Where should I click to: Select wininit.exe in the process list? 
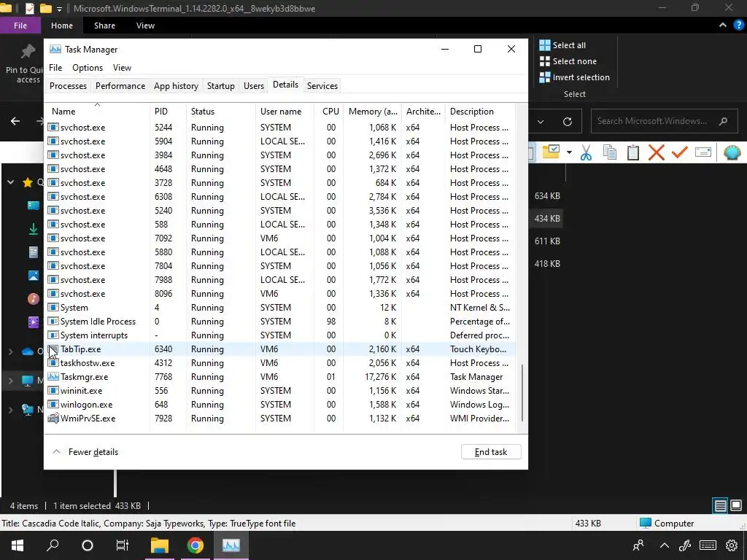tap(280, 391)
